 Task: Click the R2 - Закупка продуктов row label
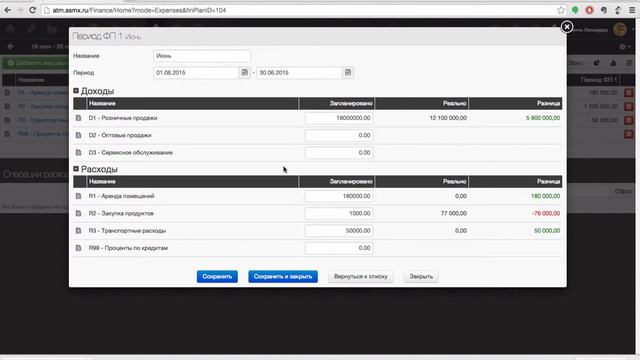(x=121, y=213)
